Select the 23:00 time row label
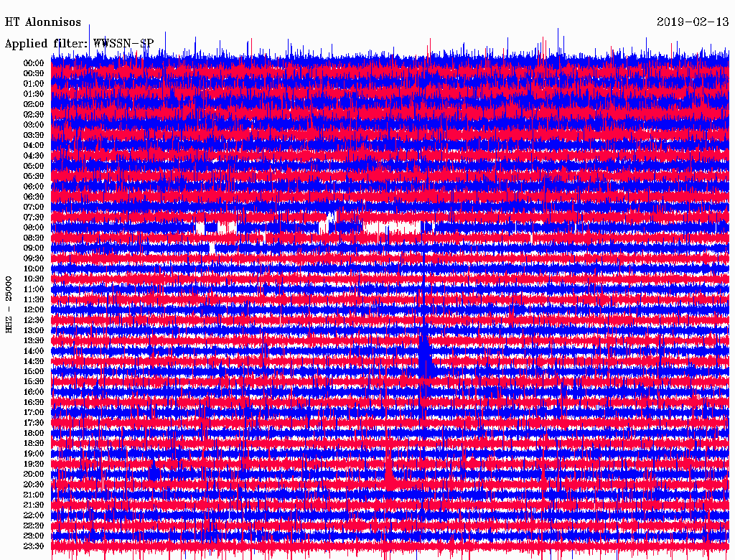 34,536
